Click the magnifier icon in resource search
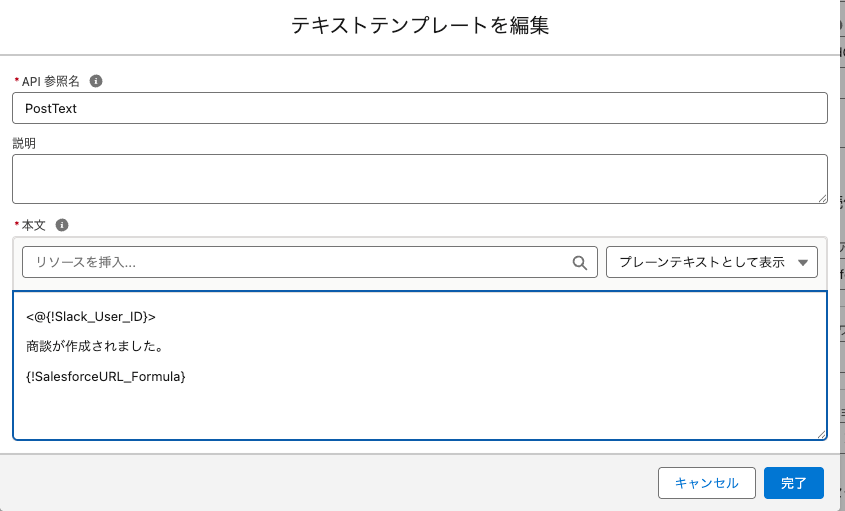 [580, 263]
